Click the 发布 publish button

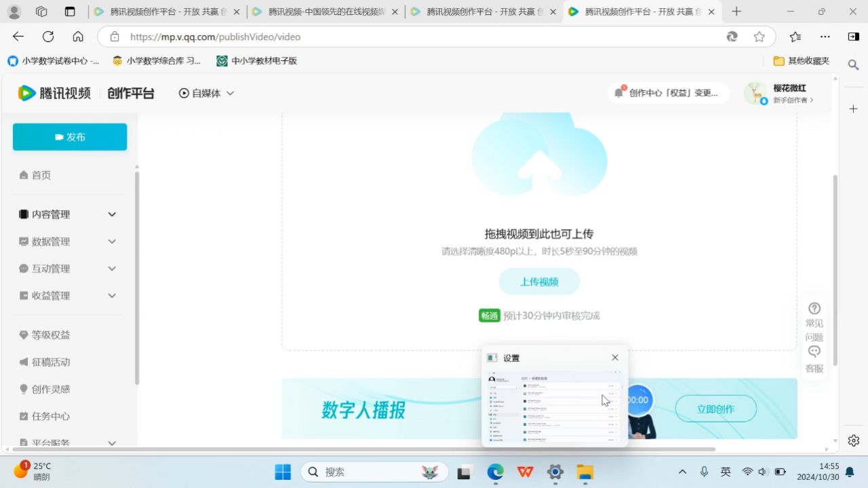pos(70,137)
